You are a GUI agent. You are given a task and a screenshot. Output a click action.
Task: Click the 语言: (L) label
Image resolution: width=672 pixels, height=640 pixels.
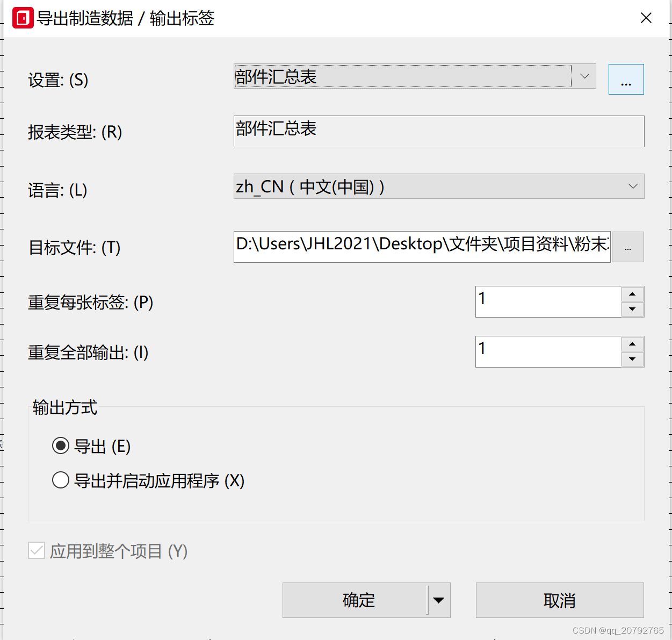(x=57, y=190)
